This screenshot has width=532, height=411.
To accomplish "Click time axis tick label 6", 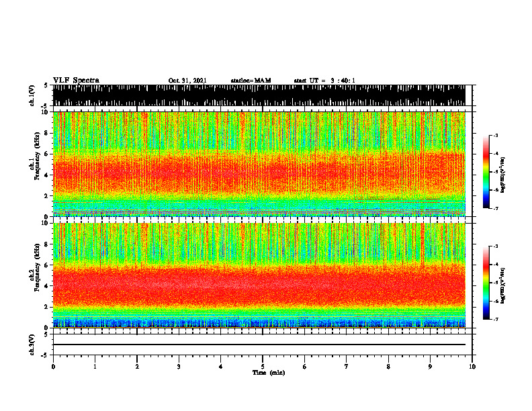I will click(305, 367).
